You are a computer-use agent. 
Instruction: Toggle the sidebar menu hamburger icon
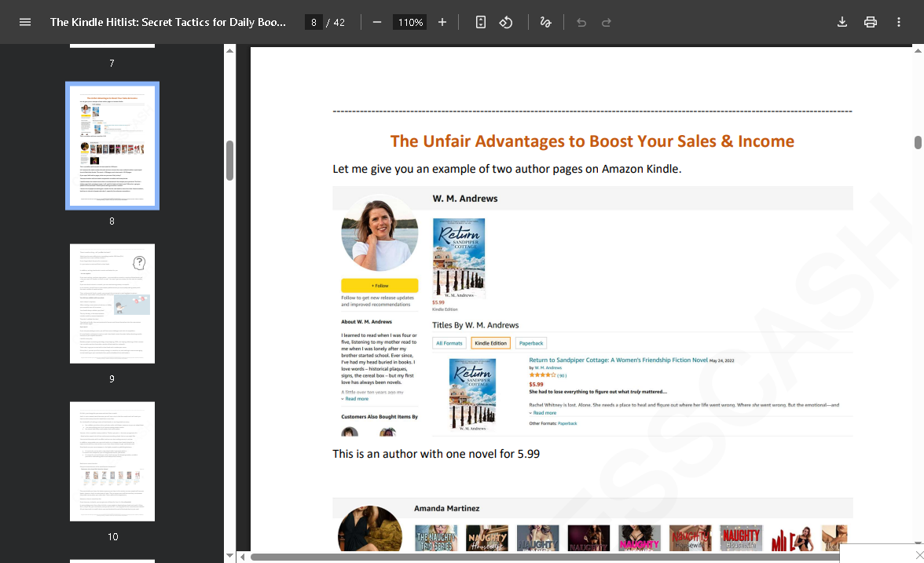click(25, 22)
